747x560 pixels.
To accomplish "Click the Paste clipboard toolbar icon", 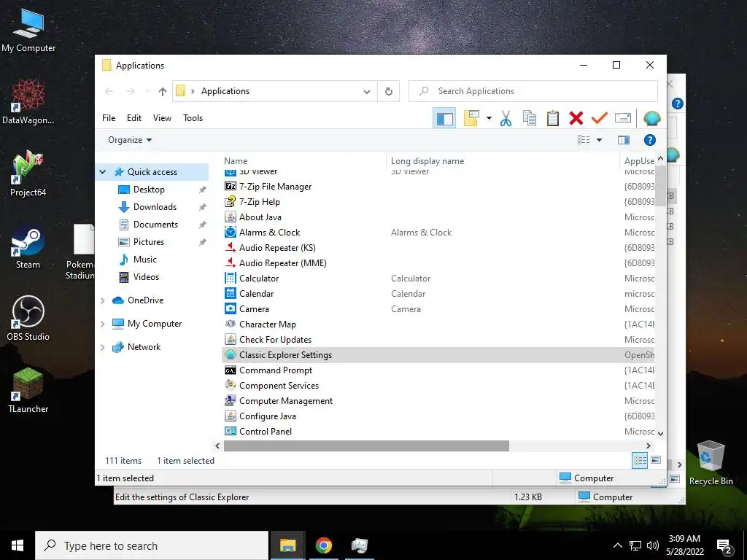I will [x=553, y=118].
